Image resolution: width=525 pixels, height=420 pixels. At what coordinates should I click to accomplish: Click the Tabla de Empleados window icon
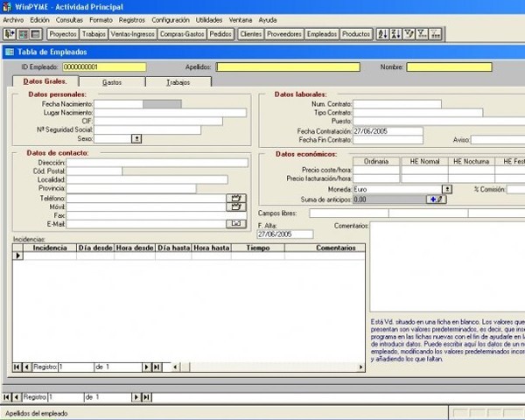pyautogui.click(x=10, y=52)
